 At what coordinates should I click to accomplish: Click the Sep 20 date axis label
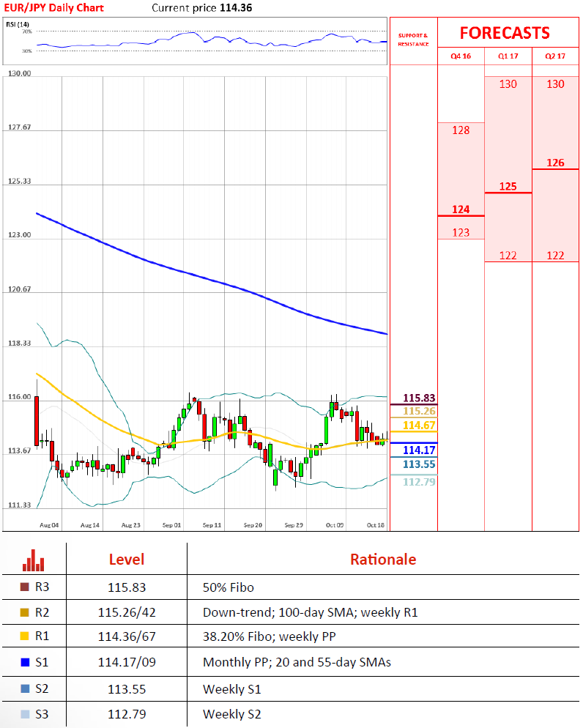coord(253,525)
